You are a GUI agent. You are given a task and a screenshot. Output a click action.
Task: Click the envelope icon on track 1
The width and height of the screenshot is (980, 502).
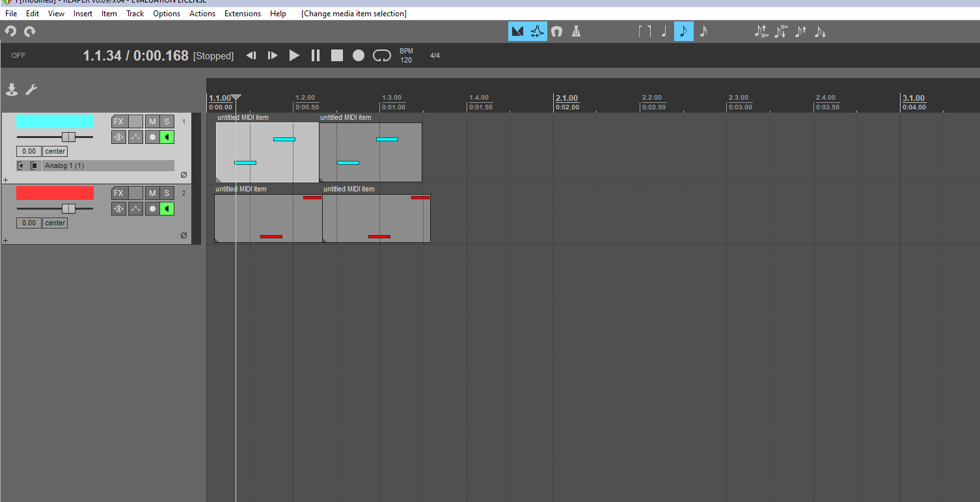[135, 137]
